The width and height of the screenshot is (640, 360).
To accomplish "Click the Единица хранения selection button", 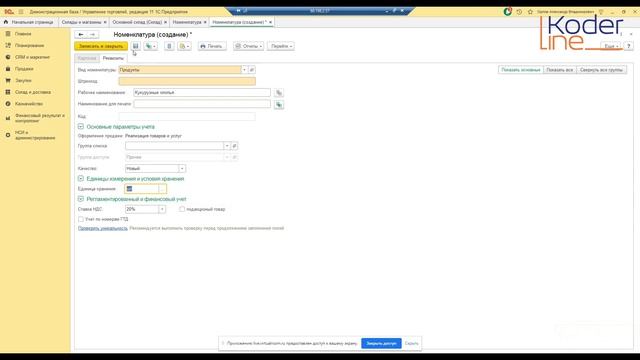I will point(162,189).
